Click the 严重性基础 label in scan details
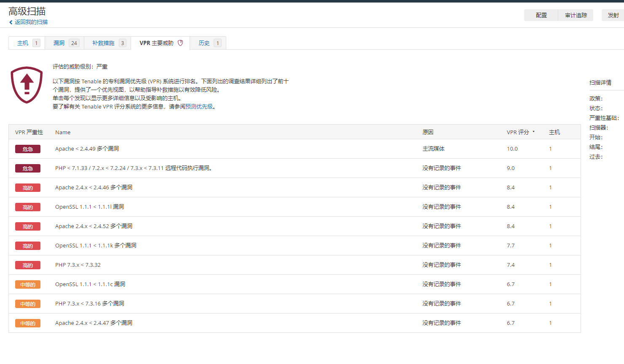The height and width of the screenshot is (364, 624). (x=604, y=118)
